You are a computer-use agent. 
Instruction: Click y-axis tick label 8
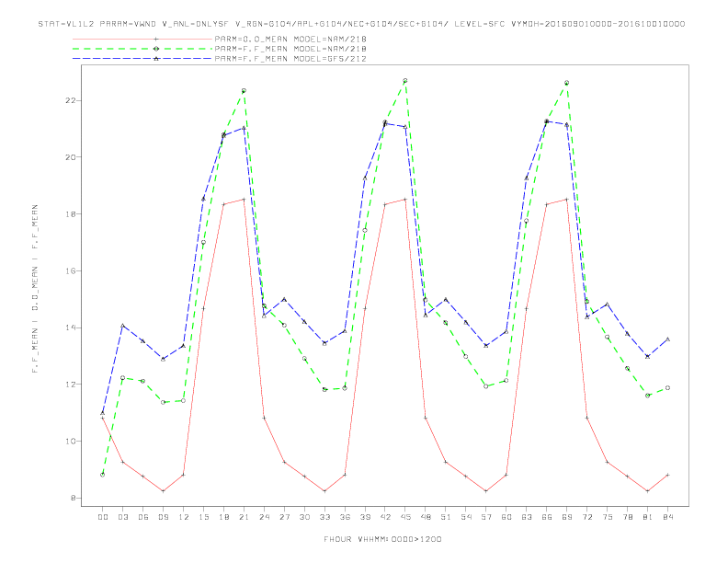coord(73,498)
